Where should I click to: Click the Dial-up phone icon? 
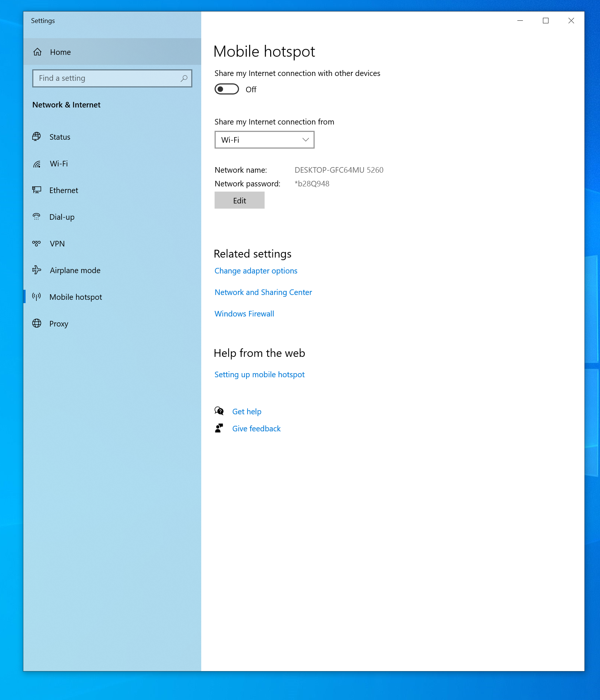coord(36,217)
